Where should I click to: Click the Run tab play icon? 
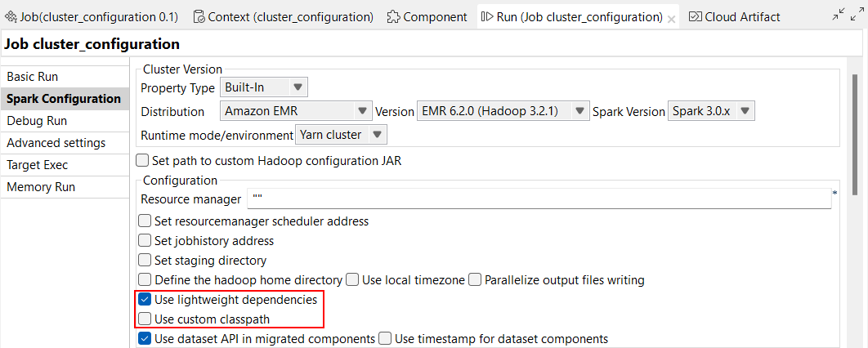(x=487, y=16)
